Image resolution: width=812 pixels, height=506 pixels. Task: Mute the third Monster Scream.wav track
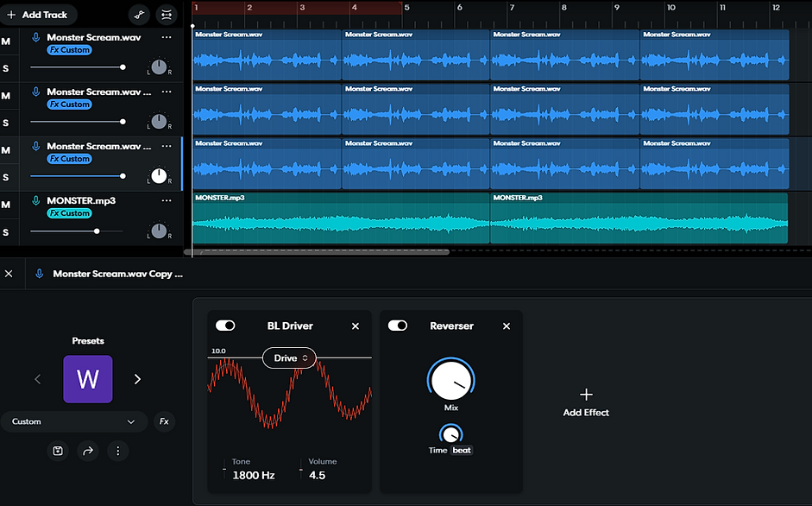point(6,150)
